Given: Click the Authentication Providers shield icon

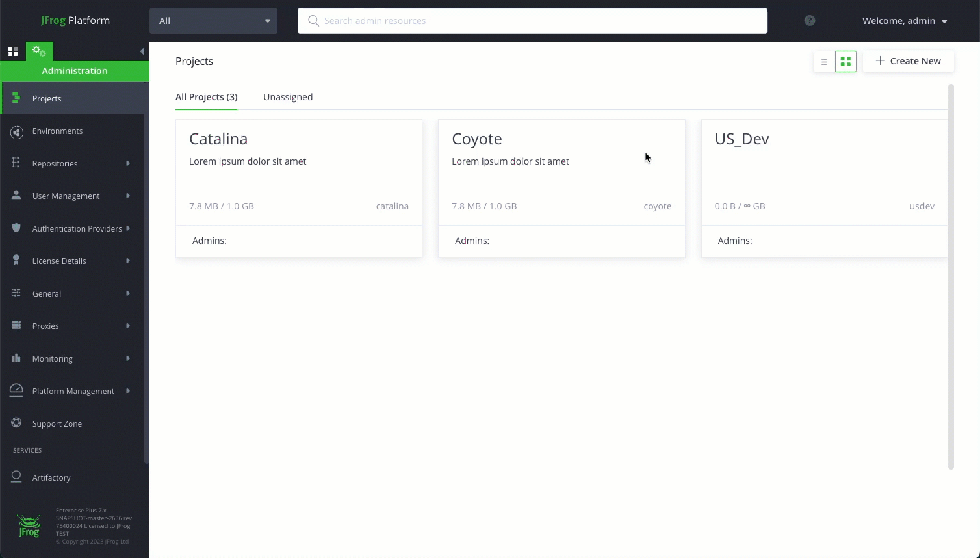Looking at the screenshot, I should click(16, 228).
